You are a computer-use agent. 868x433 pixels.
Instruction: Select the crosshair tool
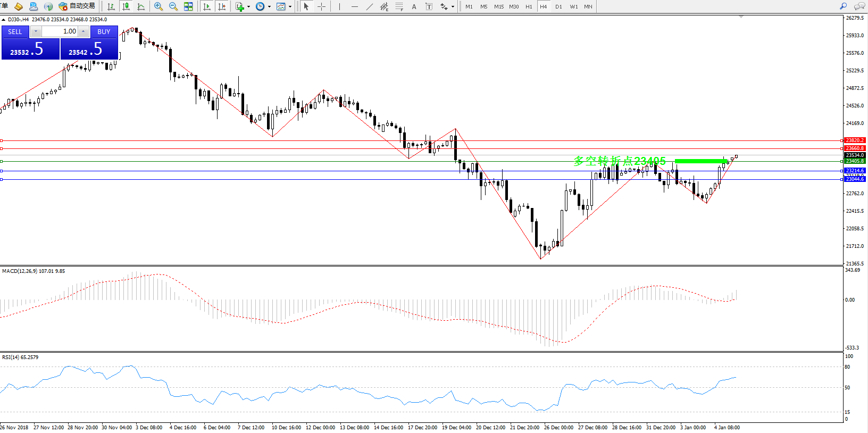pos(322,6)
